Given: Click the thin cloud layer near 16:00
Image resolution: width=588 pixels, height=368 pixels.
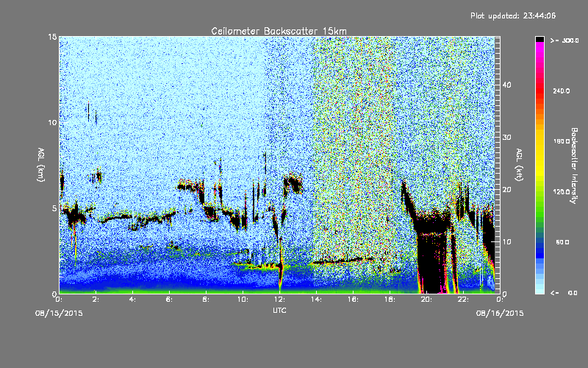Looking at the screenshot, I should click(x=343, y=261).
